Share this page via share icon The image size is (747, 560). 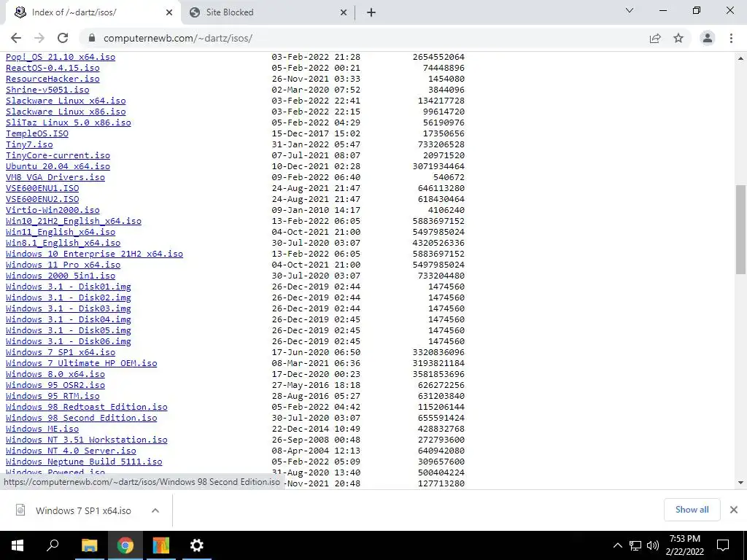click(x=655, y=38)
